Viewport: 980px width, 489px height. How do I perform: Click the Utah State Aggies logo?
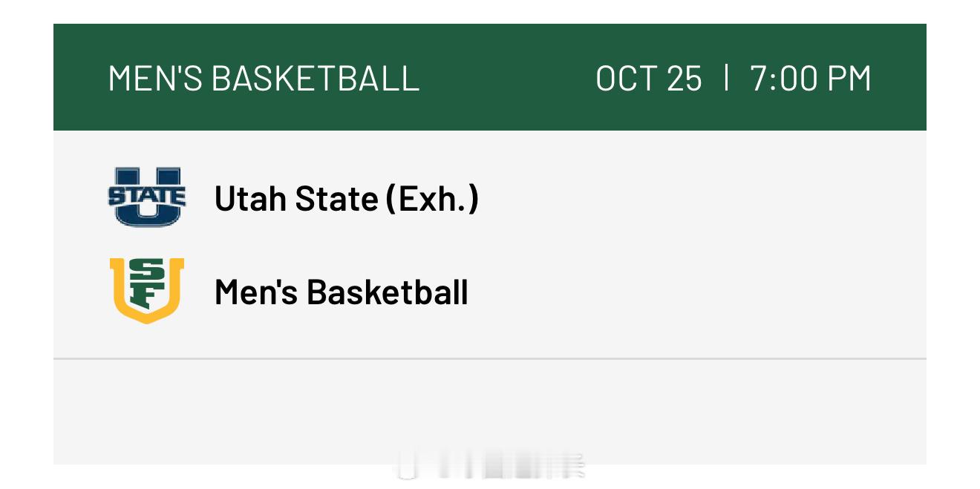point(147,197)
